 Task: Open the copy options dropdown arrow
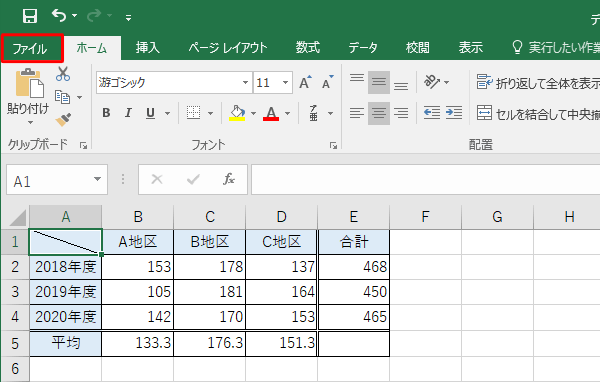point(80,98)
